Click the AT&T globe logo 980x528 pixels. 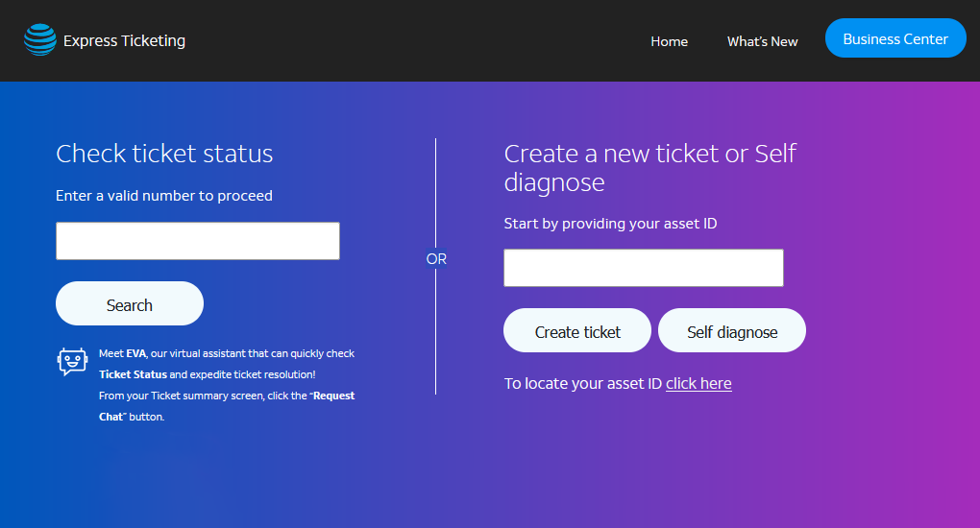tap(40, 40)
